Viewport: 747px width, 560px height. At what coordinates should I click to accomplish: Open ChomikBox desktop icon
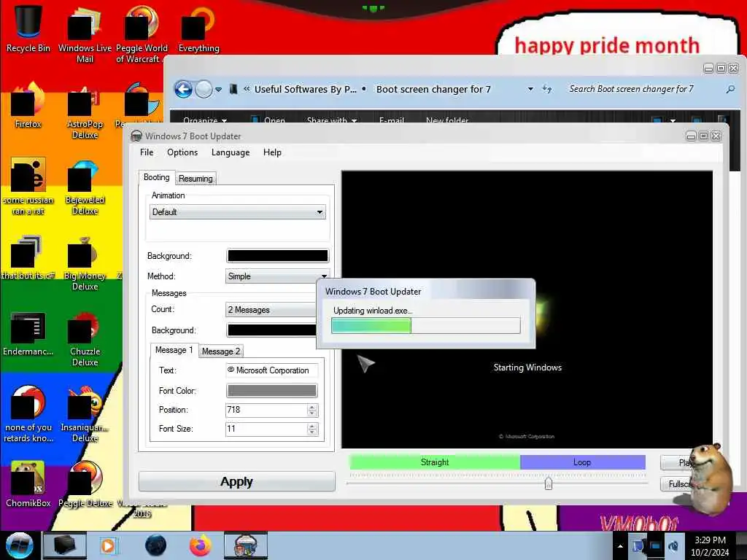tap(28, 483)
